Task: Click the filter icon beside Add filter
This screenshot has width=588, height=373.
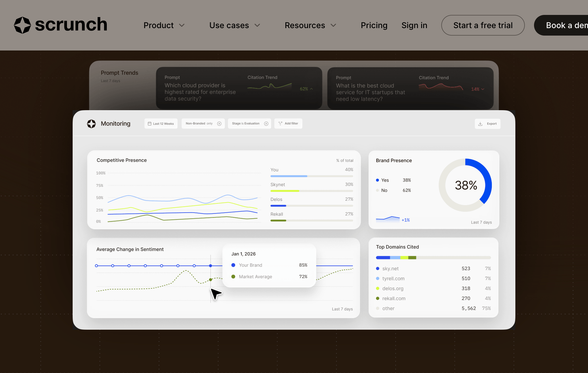Action: tap(280, 123)
